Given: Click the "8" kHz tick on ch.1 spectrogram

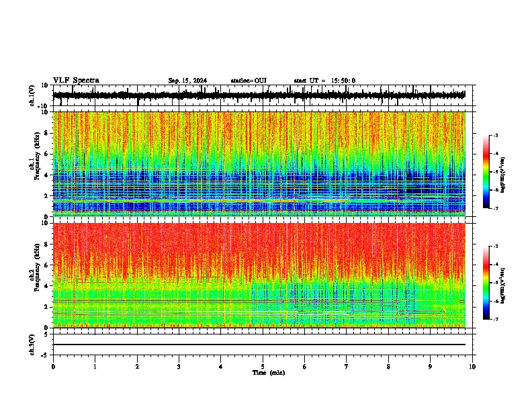Looking at the screenshot, I should pyautogui.click(x=47, y=133).
